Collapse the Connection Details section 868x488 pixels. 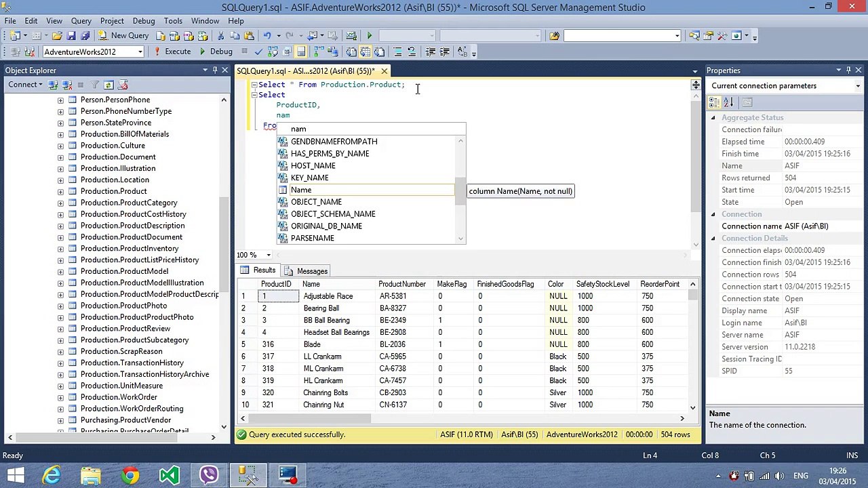click(713, 239)
